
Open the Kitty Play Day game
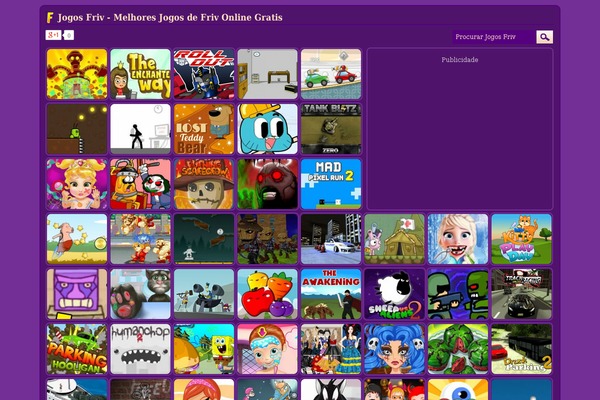pos(522,239)
